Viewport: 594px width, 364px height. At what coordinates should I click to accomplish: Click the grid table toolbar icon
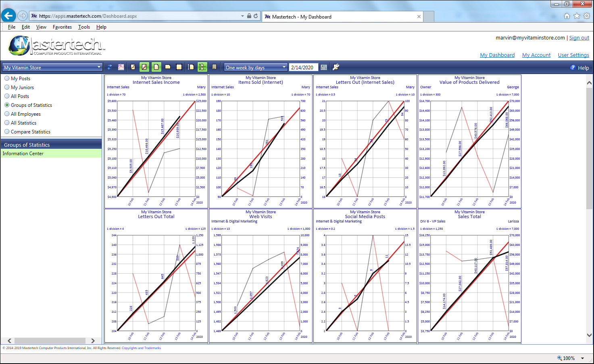[x=214, y=67]
